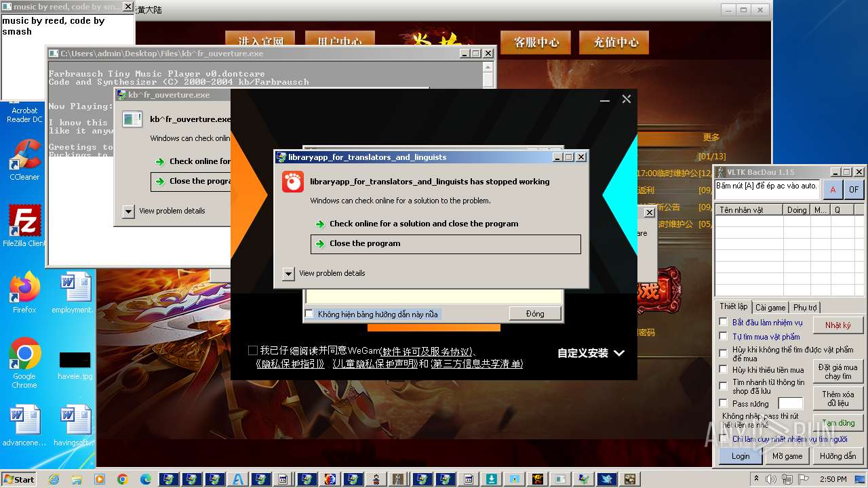Open Windows Media Player taskbar icon
Image resolution: width=868 pixels, height=488 pixels.
100,479
